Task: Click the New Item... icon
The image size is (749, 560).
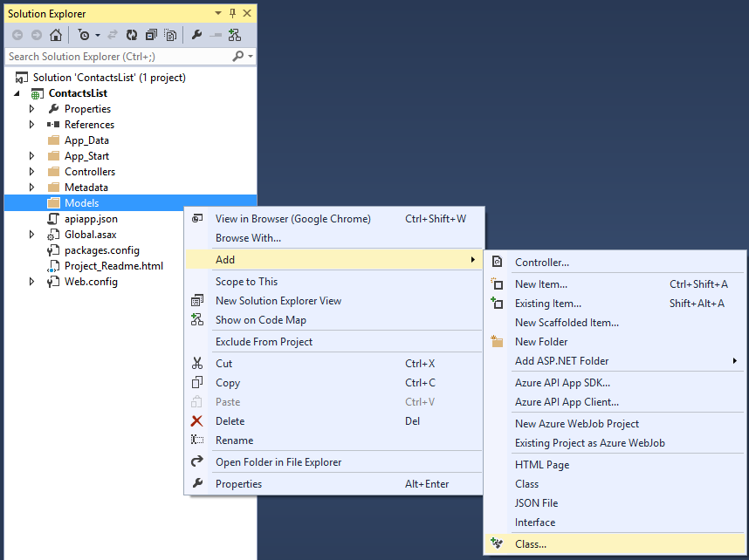Action: (x=497, y=284)
